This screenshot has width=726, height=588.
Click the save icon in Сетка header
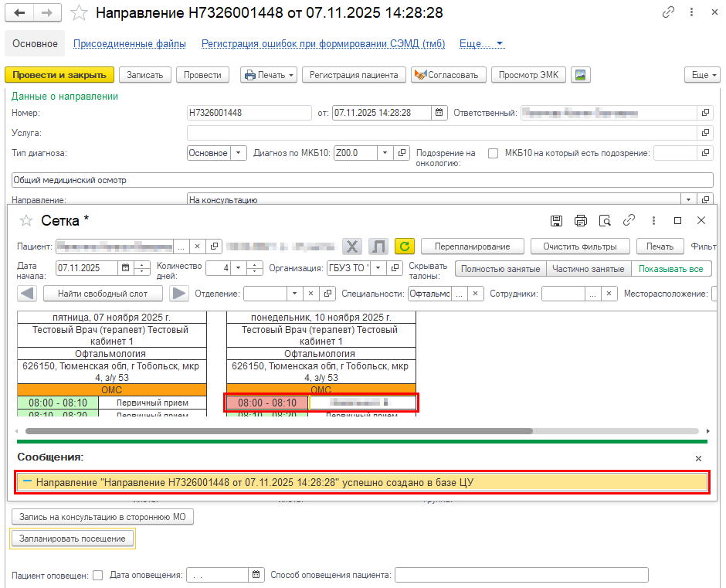point(556,220)
